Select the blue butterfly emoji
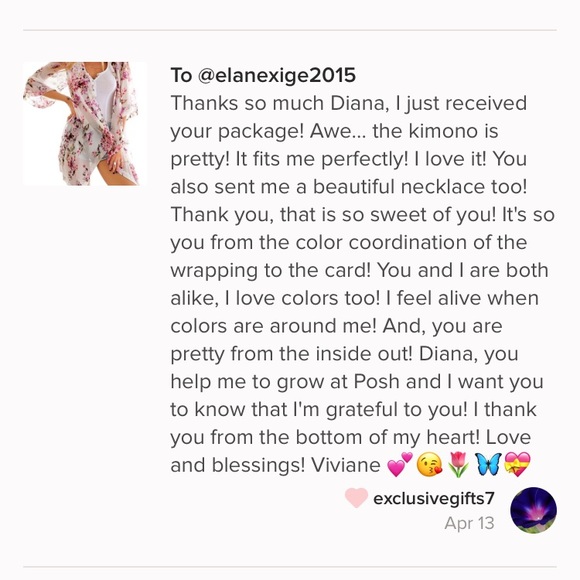Image resolution: width=580 pixels, height=580 pixels. pyautogui.click(x=488, y=464)
